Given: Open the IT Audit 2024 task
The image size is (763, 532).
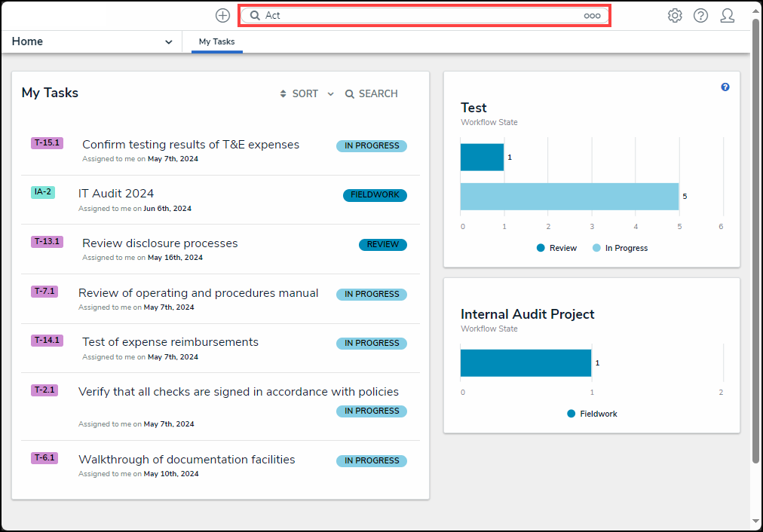Looking at the screenshot, I should click(116, 194).
